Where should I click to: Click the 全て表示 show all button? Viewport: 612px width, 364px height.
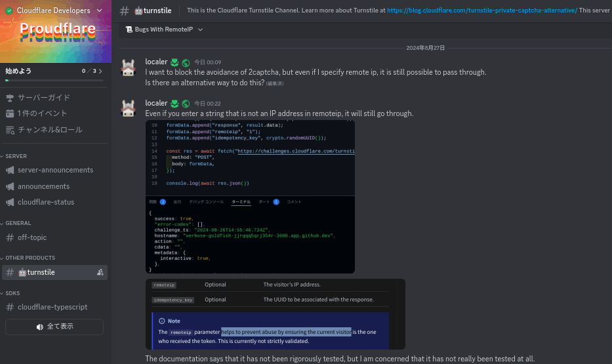[x=54, y=327]
